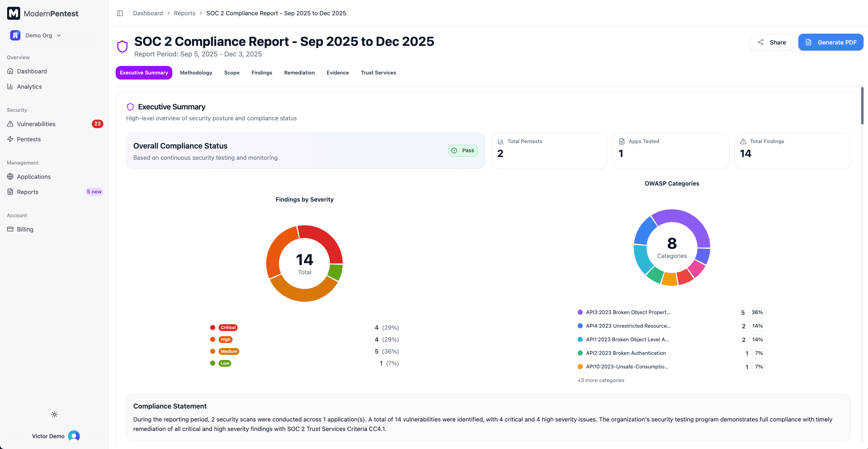Image resolution: width=868 pixels, height=449 pixels.
Task: Open the Applications management page
Action: (x=34, y=176)
